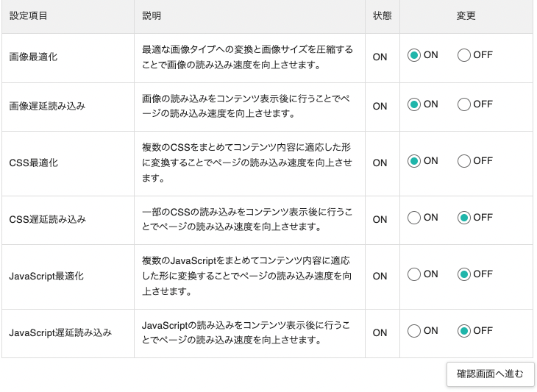
Task: Click the 状態 column header
Action: coord(382,15)
